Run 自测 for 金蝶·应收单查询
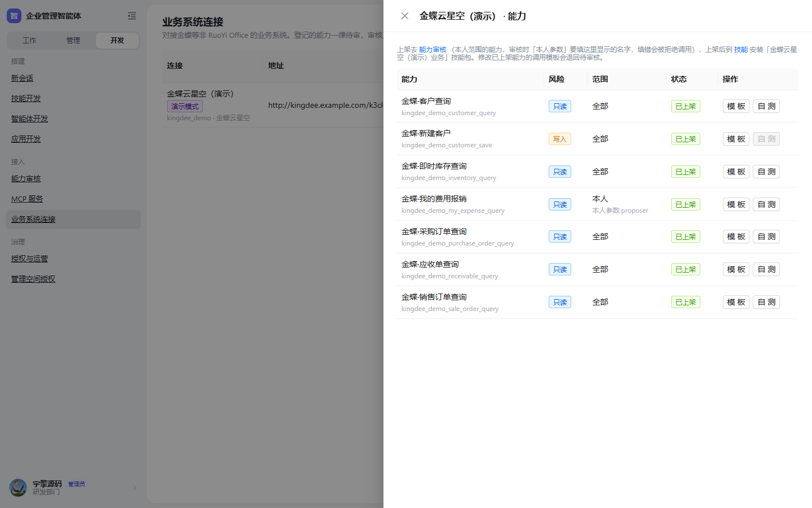This screenshot has width=812, height=508. point(766,269)
